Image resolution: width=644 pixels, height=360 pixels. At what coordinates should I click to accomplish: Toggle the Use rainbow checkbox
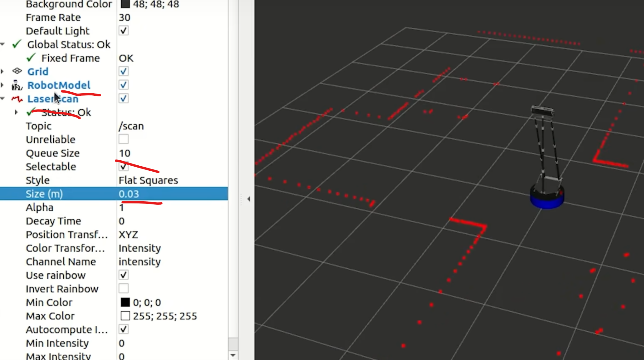tap(124, 275)
